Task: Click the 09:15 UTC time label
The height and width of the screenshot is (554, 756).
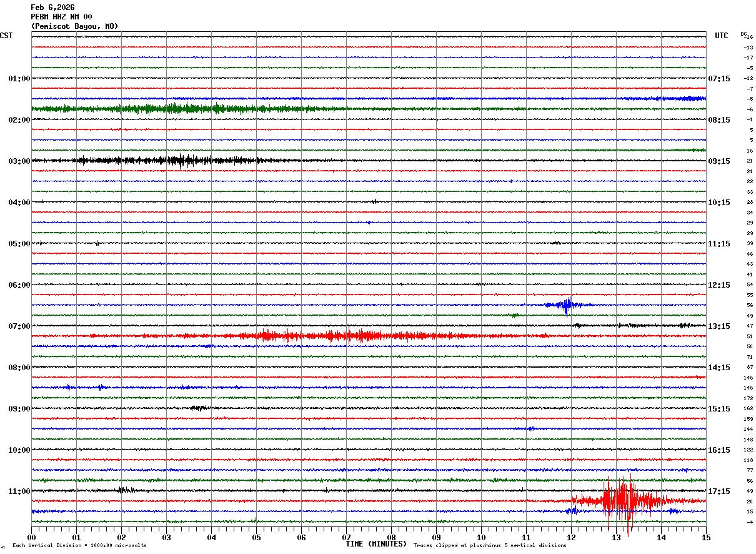Action: tap(719, 161)
